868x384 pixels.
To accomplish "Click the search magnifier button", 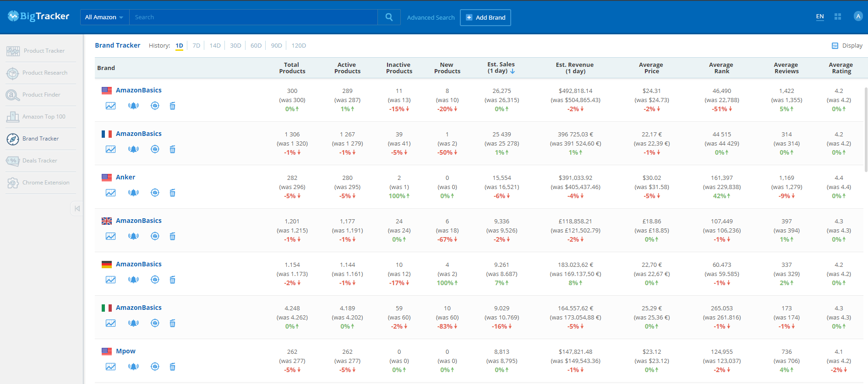I will click(x=389, y=17).
